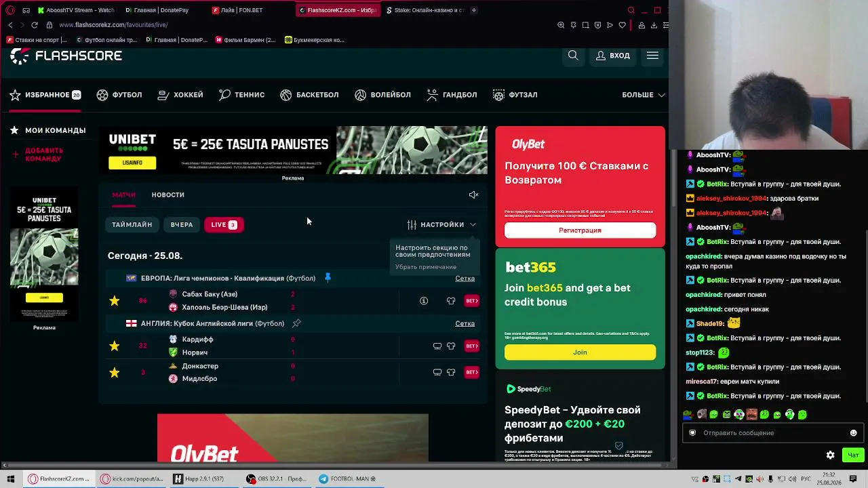Click the bet365 Join button
The height and width of the screenshot is (488, 868).
point(580,352)
